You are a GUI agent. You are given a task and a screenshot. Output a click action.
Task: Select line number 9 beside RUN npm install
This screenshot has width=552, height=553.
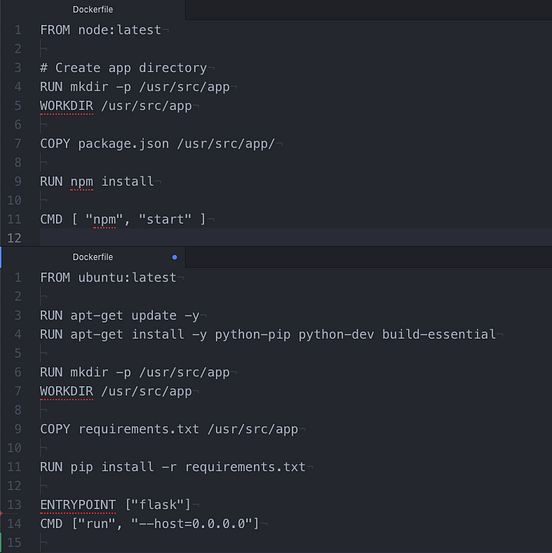(18, 182)
